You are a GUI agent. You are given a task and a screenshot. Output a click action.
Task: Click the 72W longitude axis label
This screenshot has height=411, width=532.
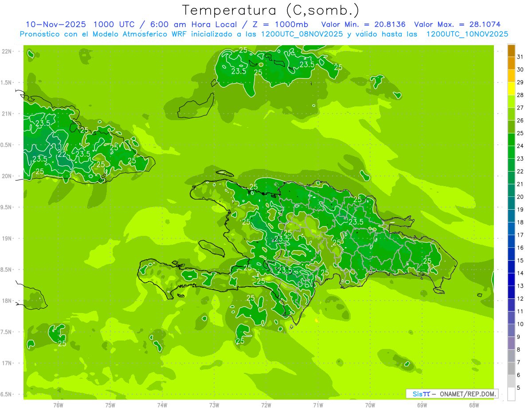click(266, 405)
